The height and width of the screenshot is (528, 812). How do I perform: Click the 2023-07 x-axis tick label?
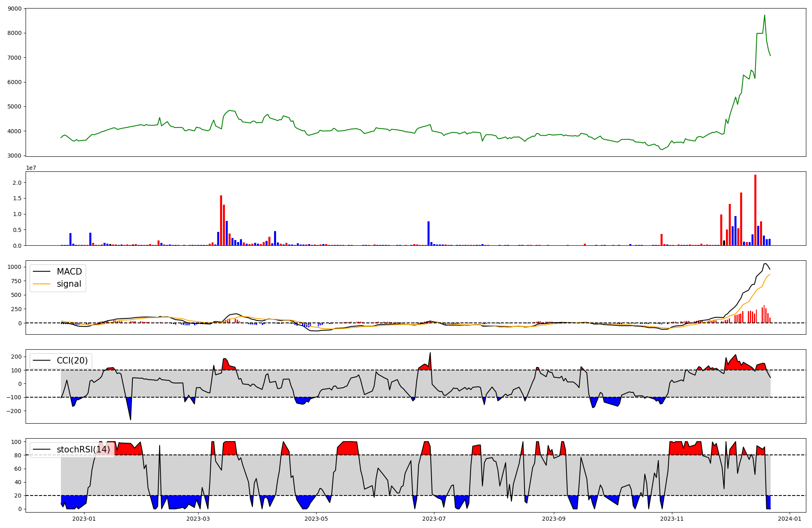(x=434, y=519)
